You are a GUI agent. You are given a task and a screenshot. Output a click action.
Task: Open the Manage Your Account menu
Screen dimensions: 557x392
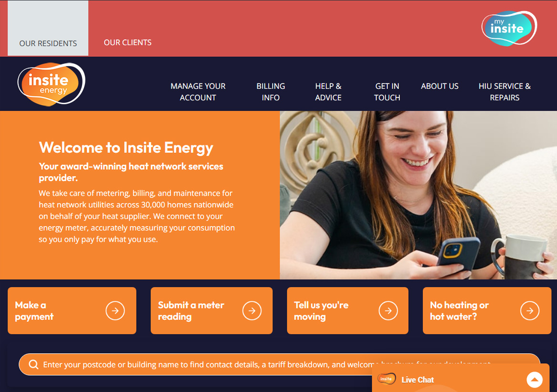point(198,92)
